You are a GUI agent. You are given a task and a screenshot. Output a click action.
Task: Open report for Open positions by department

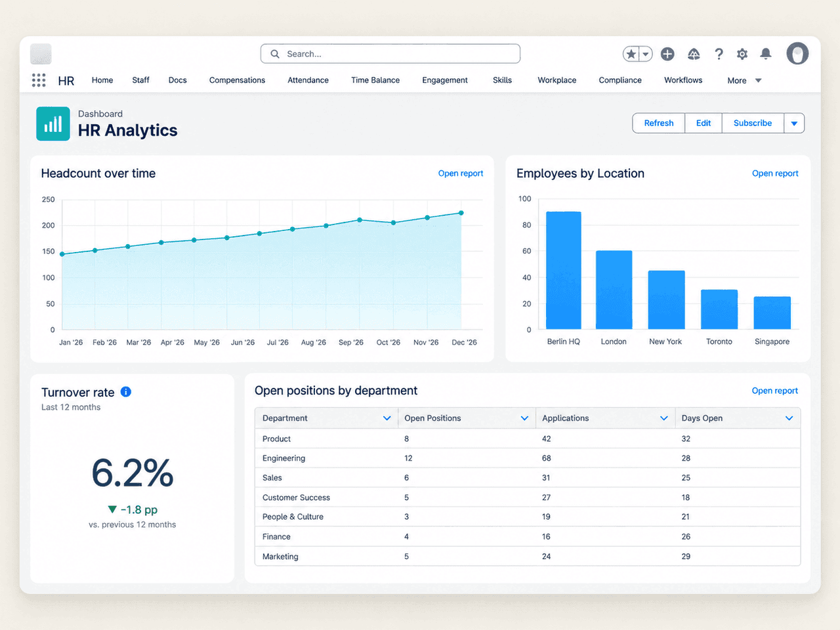[x=775, y=390]
